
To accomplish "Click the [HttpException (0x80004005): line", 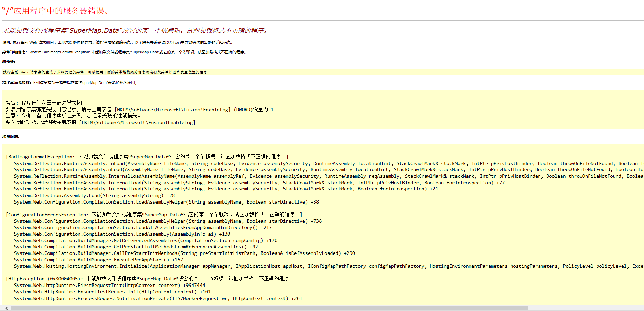I will pos(151,279).
